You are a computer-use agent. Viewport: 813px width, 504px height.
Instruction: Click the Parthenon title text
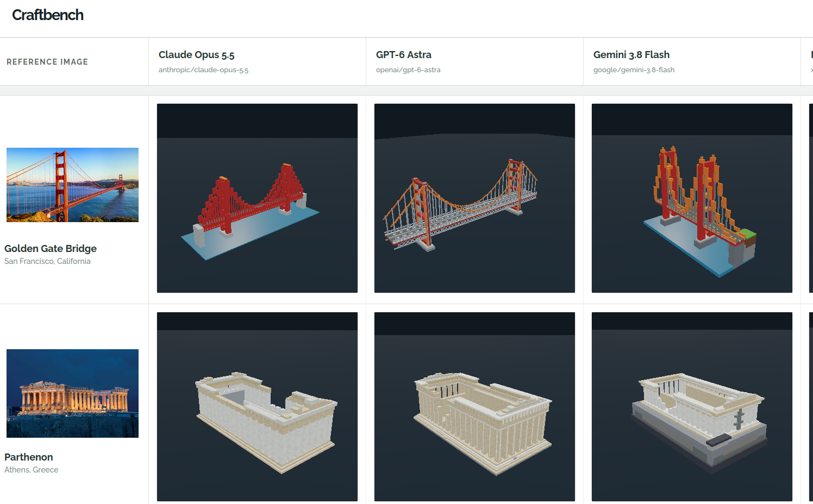(29, 457)
